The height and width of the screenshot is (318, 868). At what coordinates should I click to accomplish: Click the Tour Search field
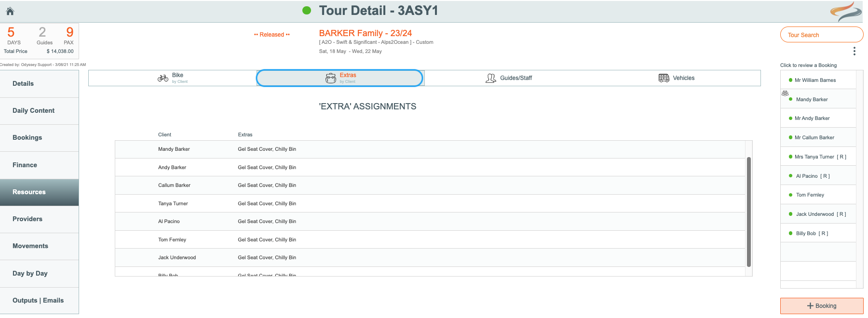tap(822, 35)
